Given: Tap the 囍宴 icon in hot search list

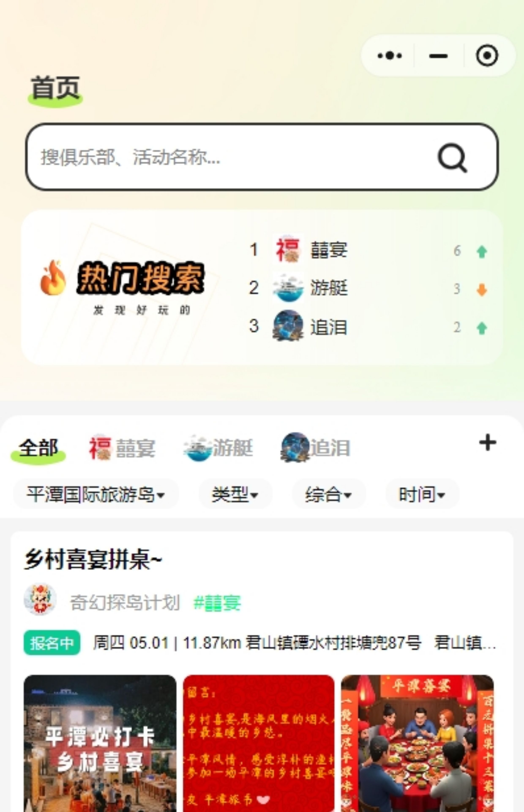Looking at the screenshot, I should coord(288,250).
